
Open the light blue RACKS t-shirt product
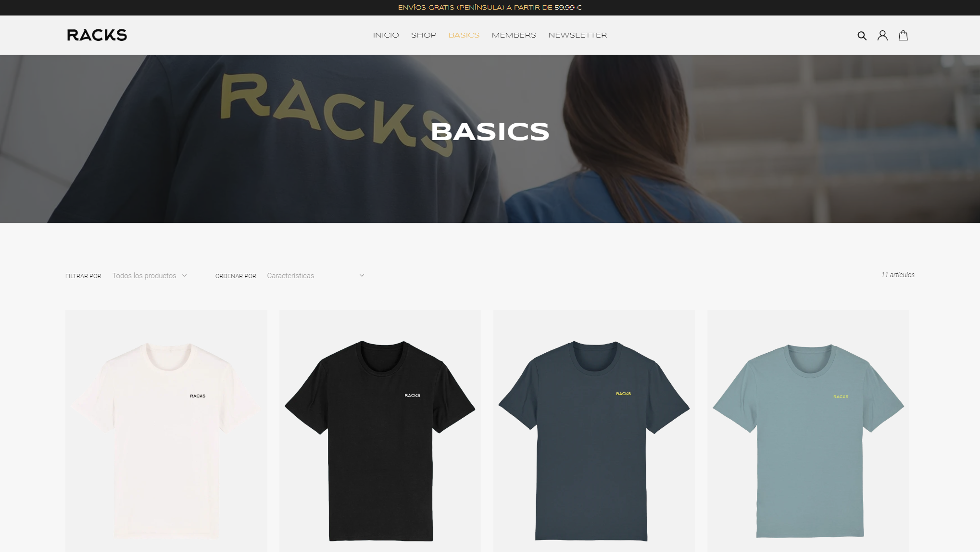tap(808, 431)
